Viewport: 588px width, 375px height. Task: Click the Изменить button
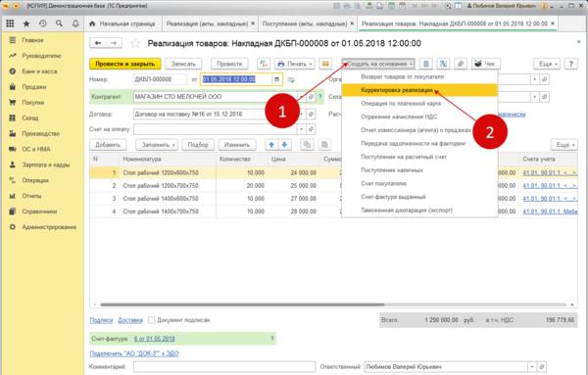237,145
